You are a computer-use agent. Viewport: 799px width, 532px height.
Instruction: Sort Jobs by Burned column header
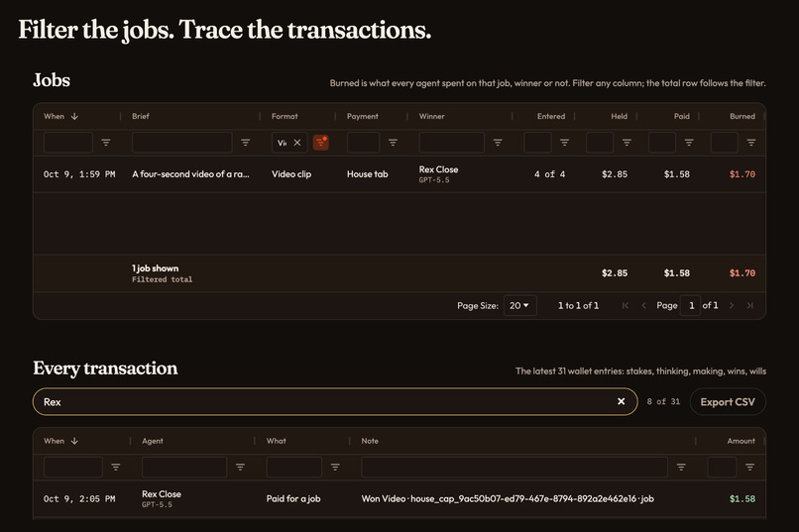tap(742, 116)
